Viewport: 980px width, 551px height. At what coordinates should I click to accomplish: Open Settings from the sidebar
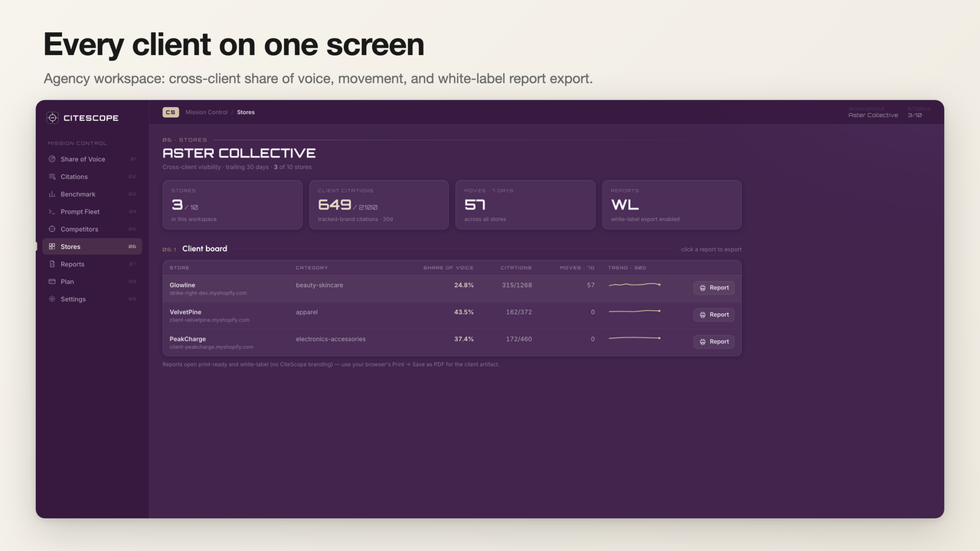click(x=92, y=299)
